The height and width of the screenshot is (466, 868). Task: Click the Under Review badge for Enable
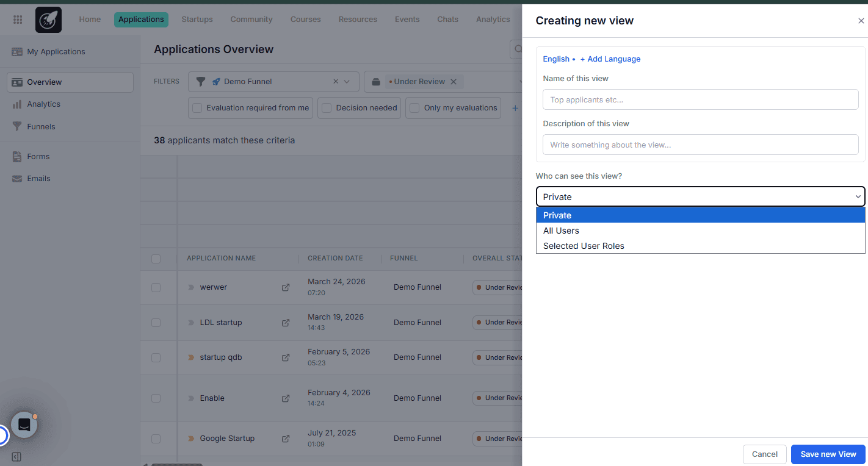498,398
